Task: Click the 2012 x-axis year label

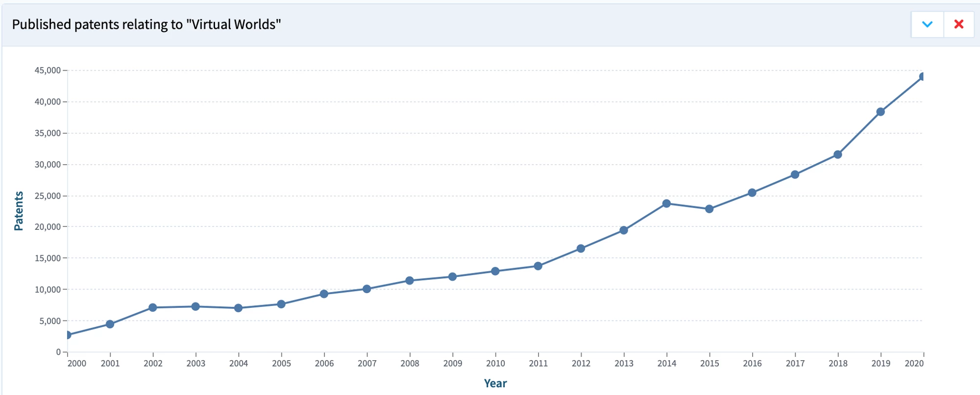Action: [x=581, y=363]
